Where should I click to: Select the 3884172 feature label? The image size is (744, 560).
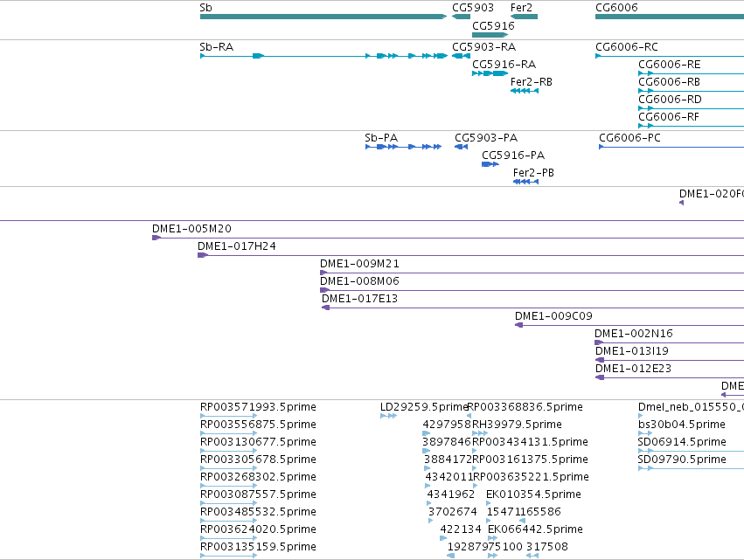(448, 460)
